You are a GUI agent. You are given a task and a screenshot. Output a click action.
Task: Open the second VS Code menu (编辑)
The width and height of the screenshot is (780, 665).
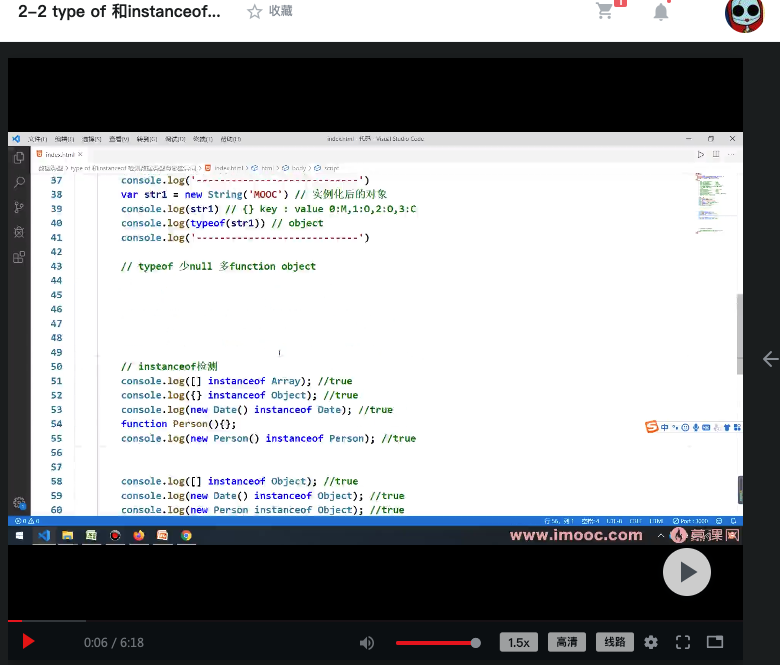(x=64, y=139)
